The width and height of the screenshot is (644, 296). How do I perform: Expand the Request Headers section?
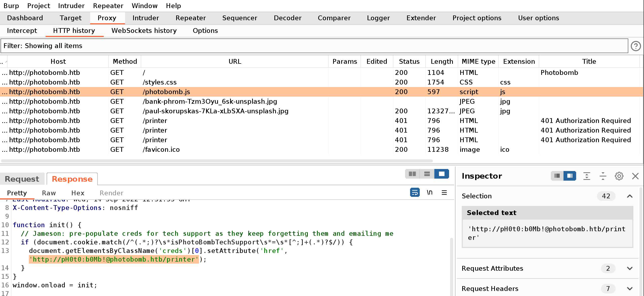click(547, 289)
